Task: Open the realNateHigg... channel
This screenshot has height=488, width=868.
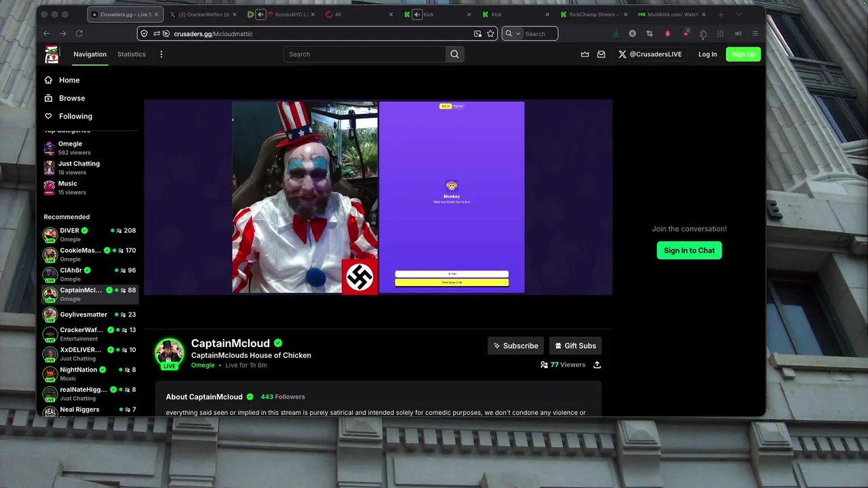Action: point(90,393)
